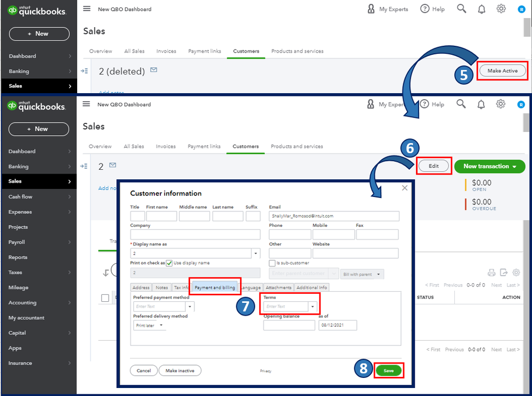Click Cancel in the Customer information dialog
The image size is (532, 396).
[144, 370]
